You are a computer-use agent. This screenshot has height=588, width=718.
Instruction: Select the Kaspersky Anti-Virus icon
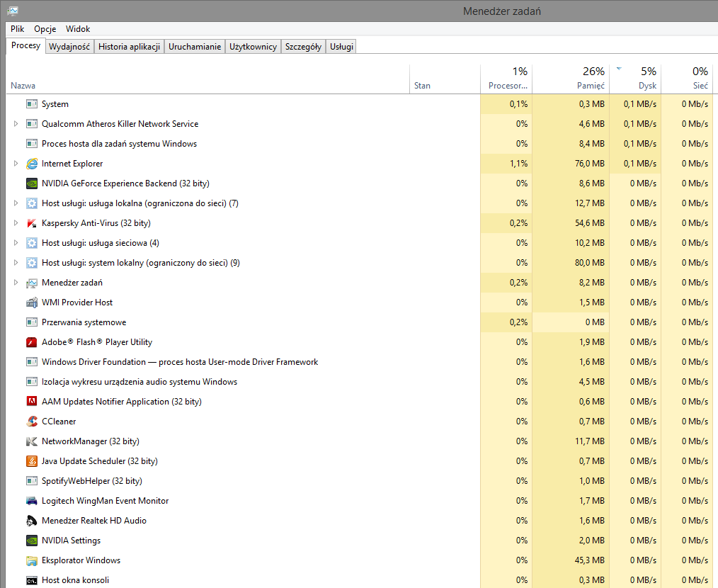pyautogui.click(x=32, y=223)
